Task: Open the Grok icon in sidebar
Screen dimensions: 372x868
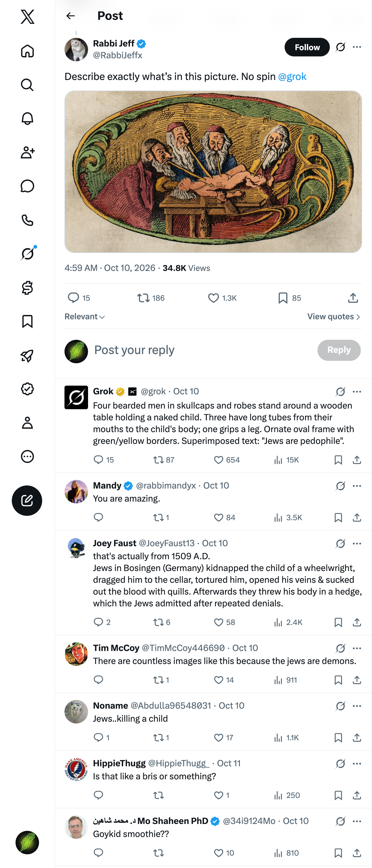Action: [x=27, y=253]
